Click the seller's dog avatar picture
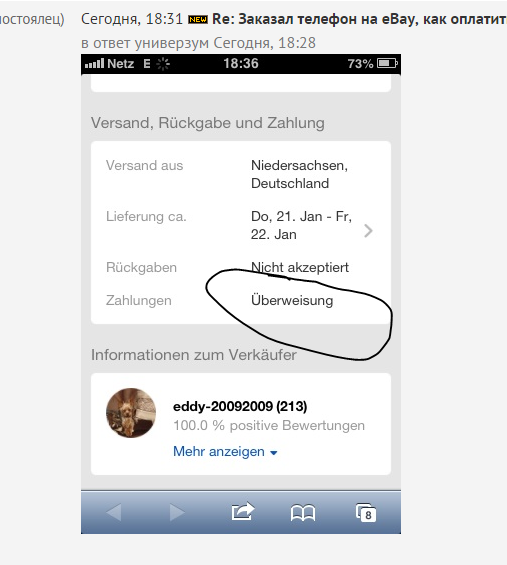 coord(131,413)
